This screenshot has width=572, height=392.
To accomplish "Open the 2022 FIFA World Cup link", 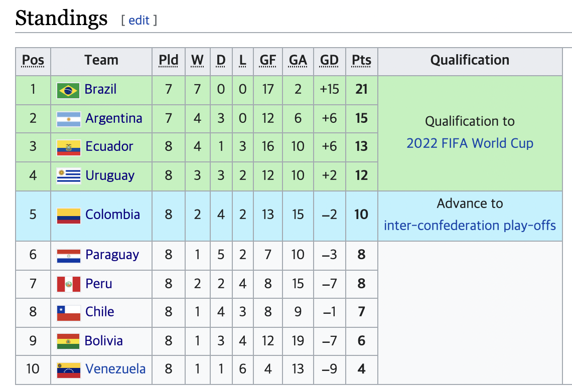I will pyautogui.click(x=470, y=143).
